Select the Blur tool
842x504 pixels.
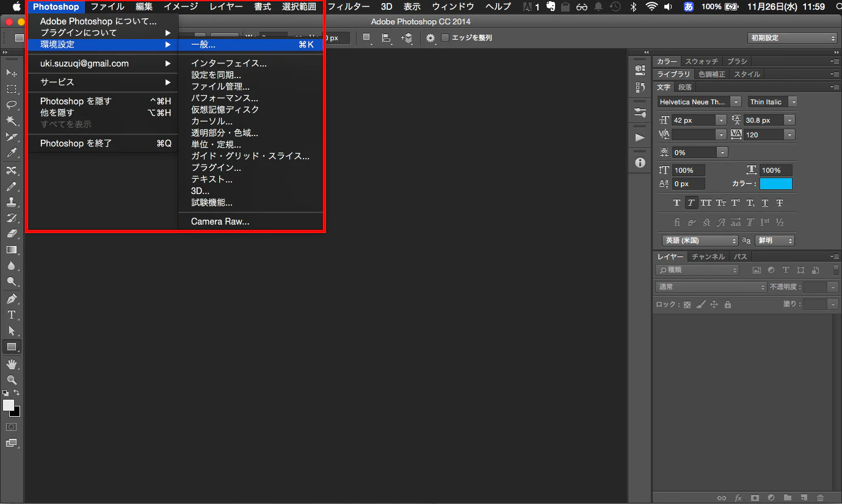pyautogui.click(x=11, y=265)
